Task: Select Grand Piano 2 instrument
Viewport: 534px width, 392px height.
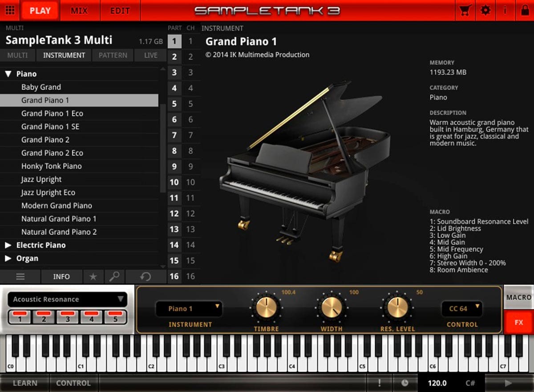Action: coord(79,140)
